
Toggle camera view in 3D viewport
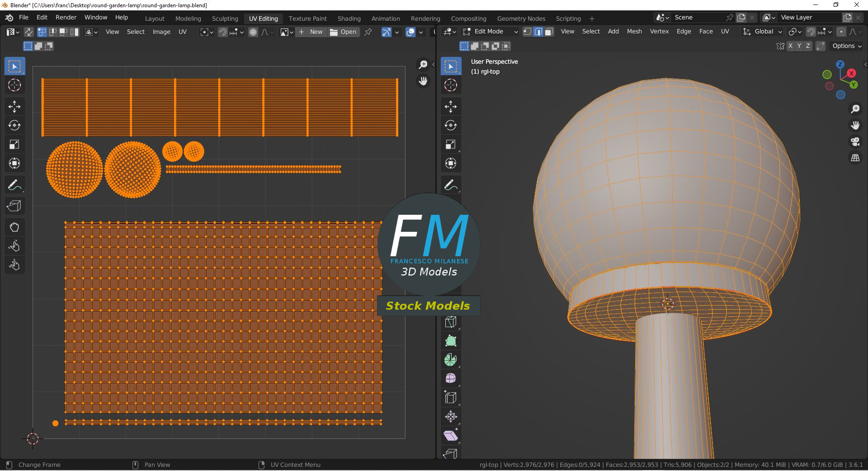[855, 141]
